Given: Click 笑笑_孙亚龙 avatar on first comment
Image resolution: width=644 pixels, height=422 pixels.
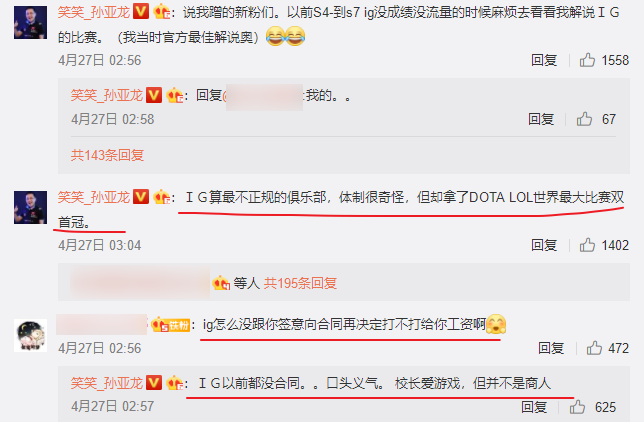Looking at the screenshot, I should click(30, 22).
